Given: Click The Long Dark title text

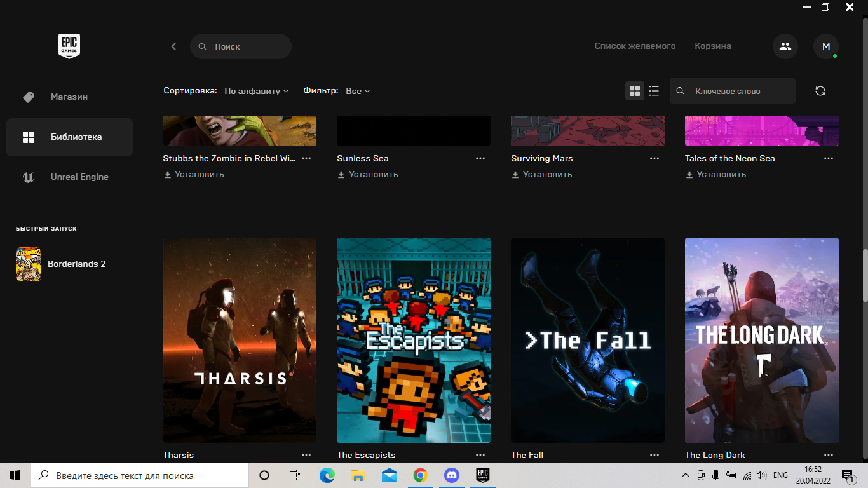Looking at the screenshot, I should point(715,455).
